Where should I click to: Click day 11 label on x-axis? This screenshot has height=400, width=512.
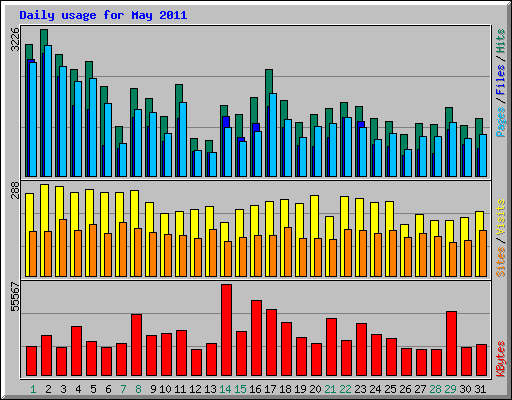click(180, 389)
